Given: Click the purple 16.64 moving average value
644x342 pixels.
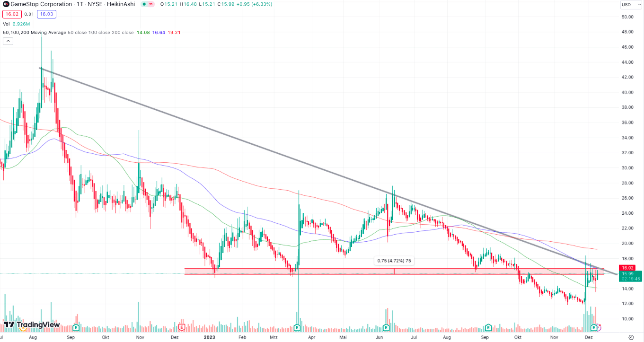Looking at the screenshot, I should pyautogui.click(x=159, y=32).
